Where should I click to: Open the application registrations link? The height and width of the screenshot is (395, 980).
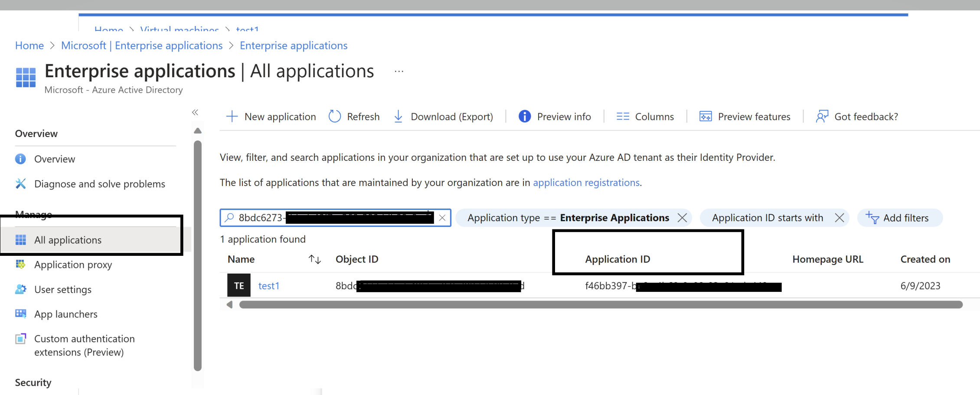[x=586, y=183]
